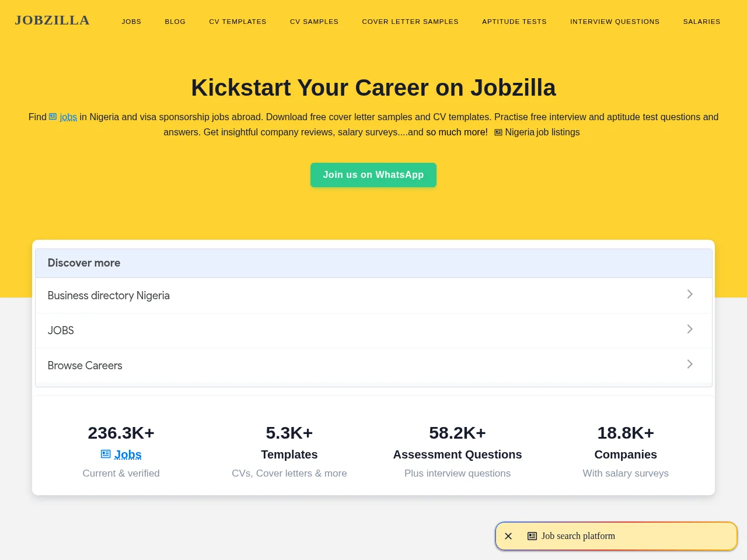
Task: Click the Join us on WhatsApp button
Action: pos(373,175)
